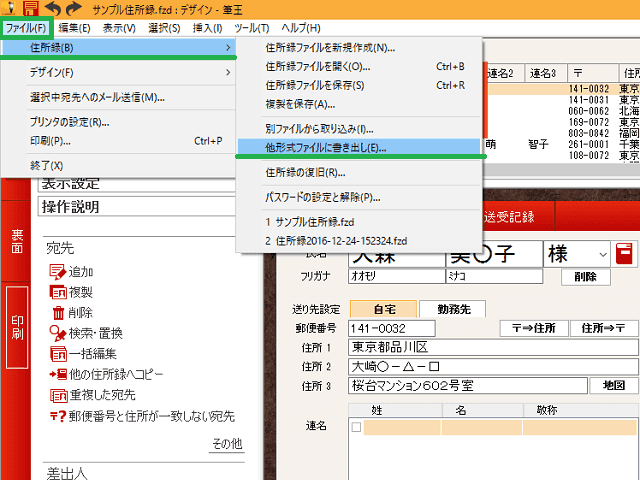640x480 pixels.
Task: Click the 削除 button next to フリガナ
Action: click(586, 277)
